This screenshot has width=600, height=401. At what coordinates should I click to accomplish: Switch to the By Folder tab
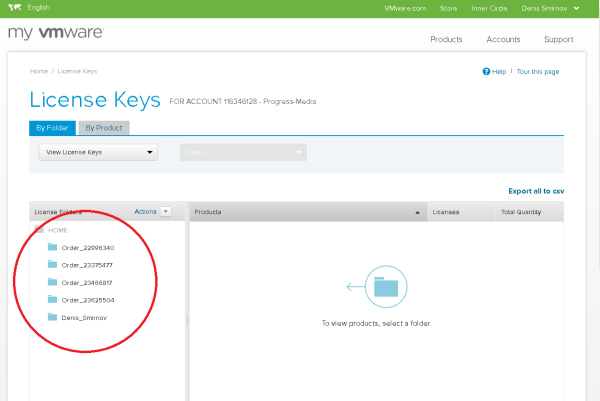tap(52, 128)
